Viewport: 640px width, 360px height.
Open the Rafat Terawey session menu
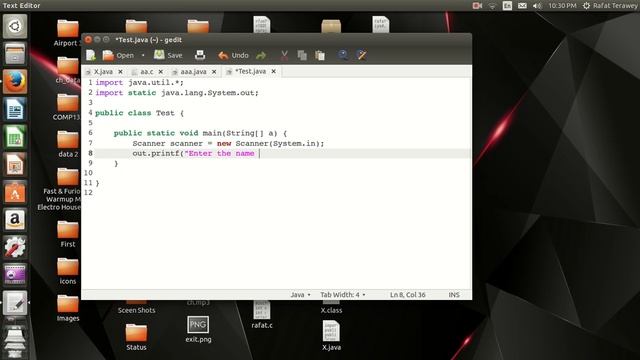tap(610, 6)
